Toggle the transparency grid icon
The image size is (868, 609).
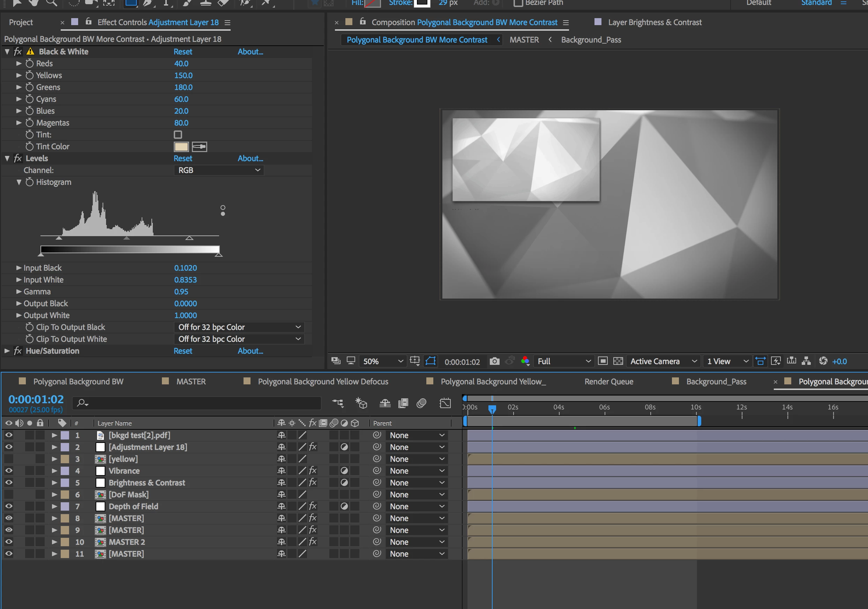(618, 361)
